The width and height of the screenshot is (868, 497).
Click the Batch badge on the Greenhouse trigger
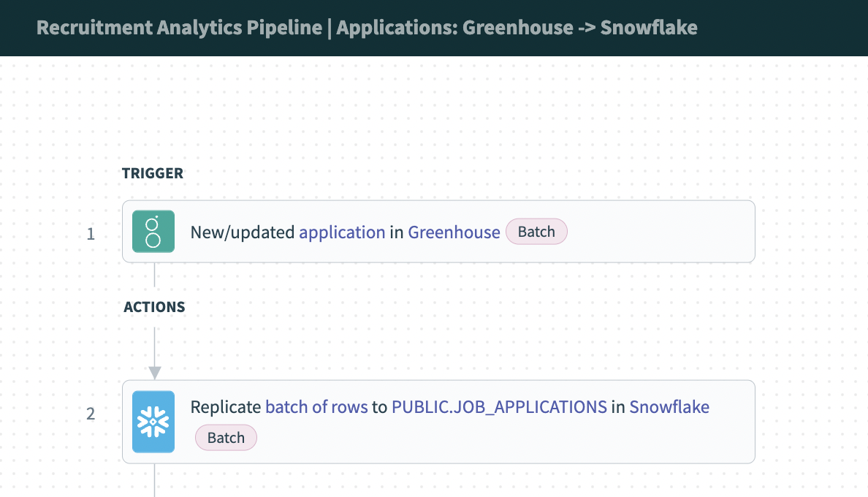tap(536, 232)
